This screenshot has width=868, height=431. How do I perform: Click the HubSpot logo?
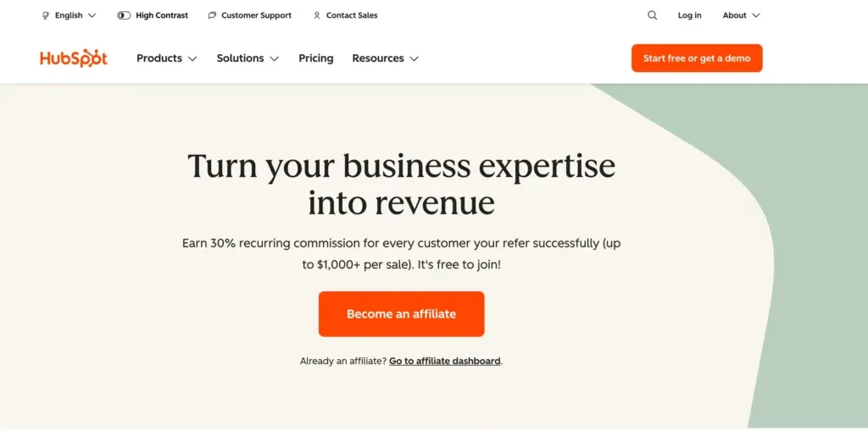(x=74, y=58)
